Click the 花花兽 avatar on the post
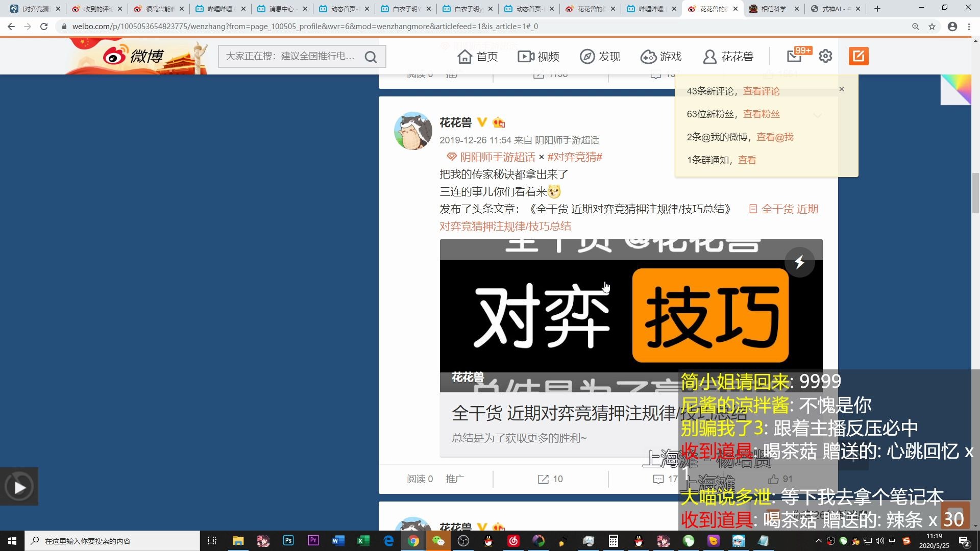This screenshot has height=551, width=980. click(413, 131)
